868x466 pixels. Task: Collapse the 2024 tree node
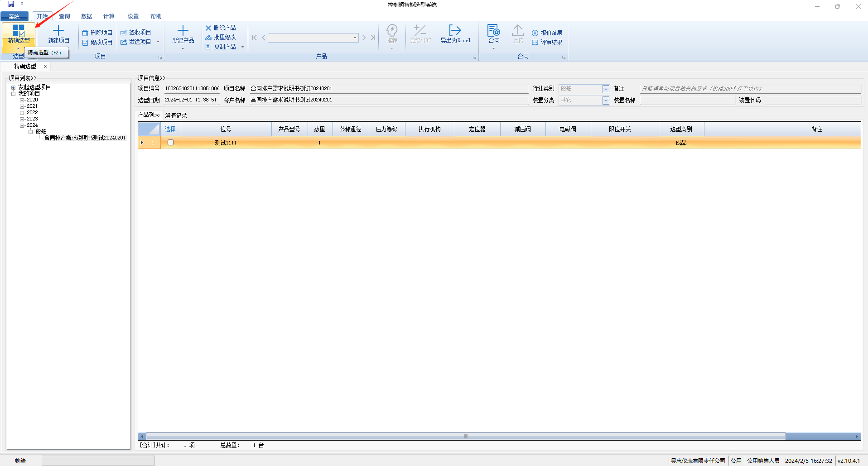pyautogui.click(x=22, y=125)
